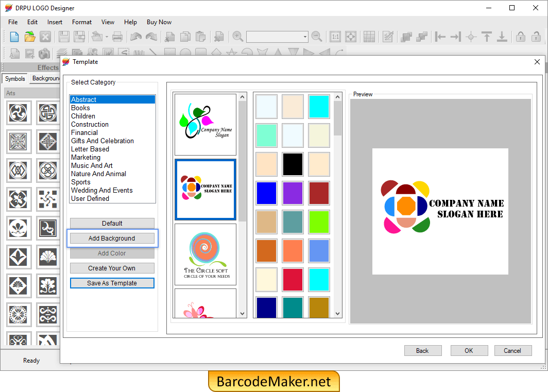This screenshot has height=392, width=548.
Task: Click the Create Your Own button
Action: [112, 268]
